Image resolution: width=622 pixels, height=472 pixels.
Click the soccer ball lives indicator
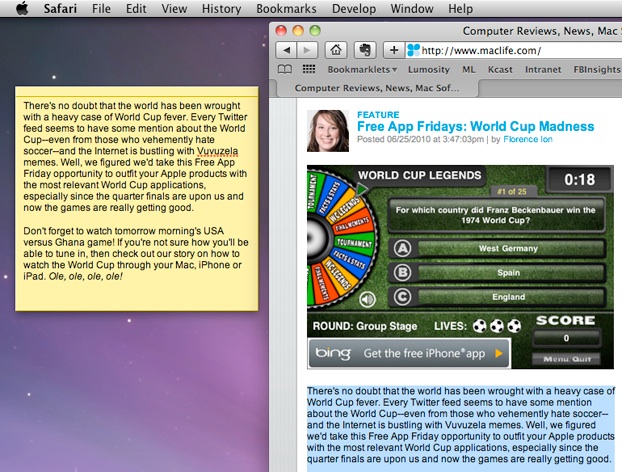click(x=497, y=326)
